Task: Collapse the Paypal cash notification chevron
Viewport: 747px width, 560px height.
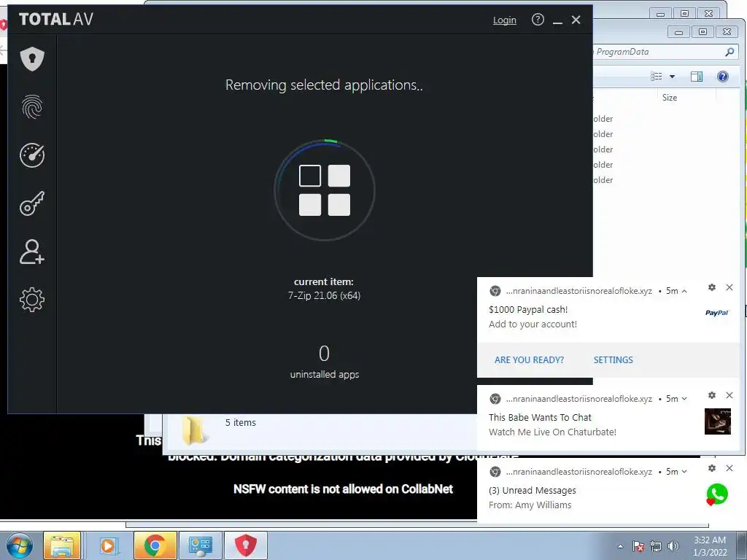Action: tap(684, 291)
